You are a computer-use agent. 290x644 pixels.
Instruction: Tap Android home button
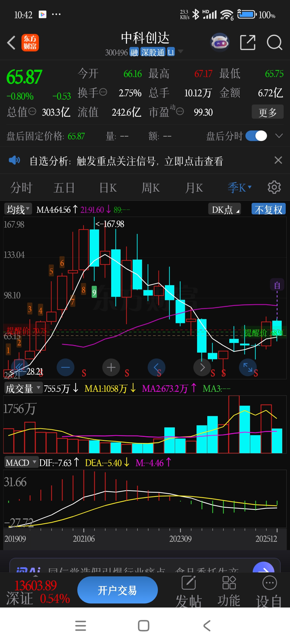coord(144,626)
